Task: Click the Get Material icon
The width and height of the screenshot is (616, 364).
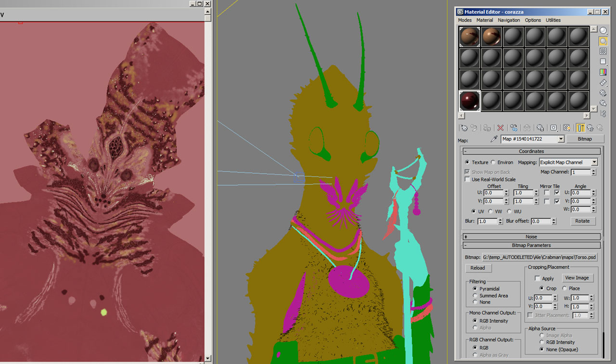Action: (x=464, y=127)
